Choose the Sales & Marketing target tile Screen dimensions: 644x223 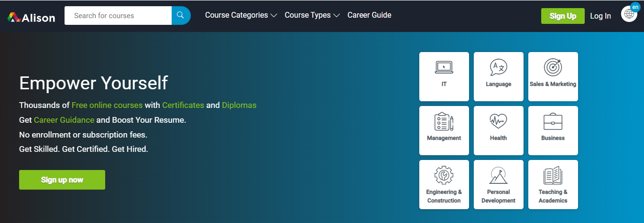[553, 76]
